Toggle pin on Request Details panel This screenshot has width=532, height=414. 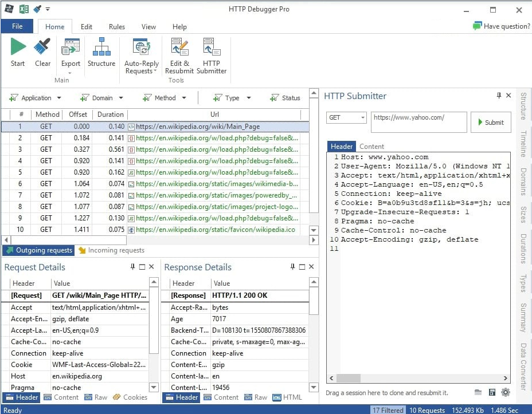[x=133, y=267]
